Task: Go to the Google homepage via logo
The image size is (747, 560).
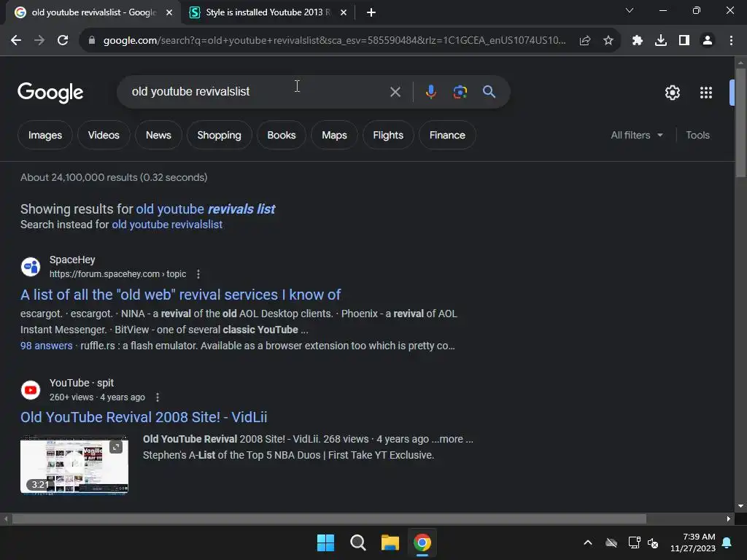Action: pos(50,93)
